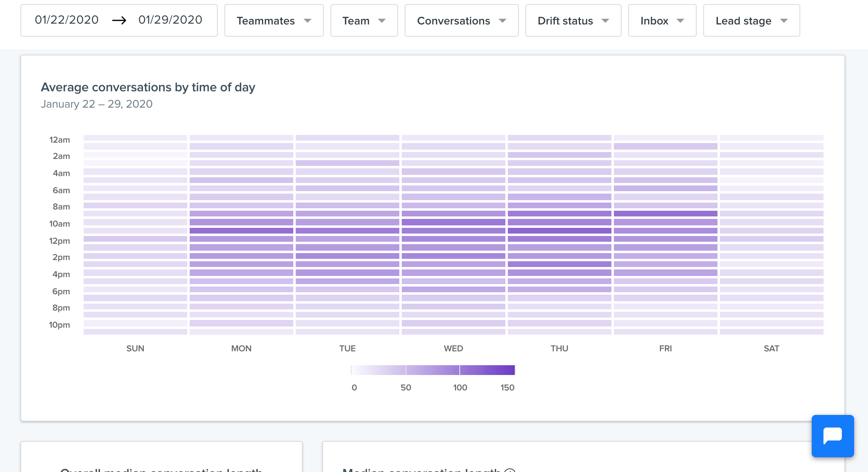The width and height of the screenshot is (868, 472).
Task: Click the end date 01/29/2020
Action: [170, 20]
